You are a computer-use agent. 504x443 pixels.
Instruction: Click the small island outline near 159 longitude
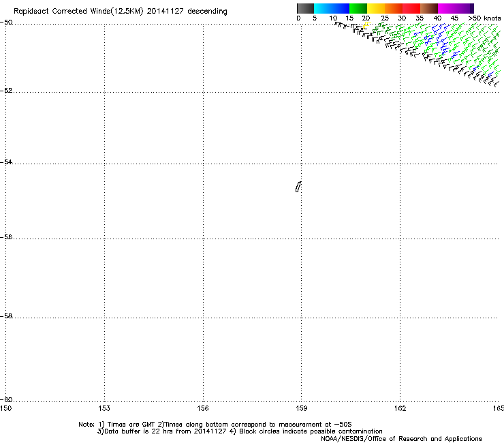298,187
